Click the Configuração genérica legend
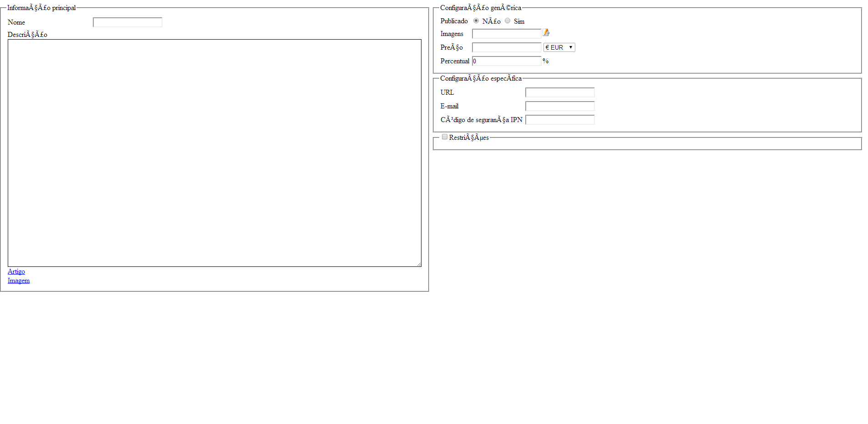The height and width of the screenshot is (424, 868). coord(481,8)
